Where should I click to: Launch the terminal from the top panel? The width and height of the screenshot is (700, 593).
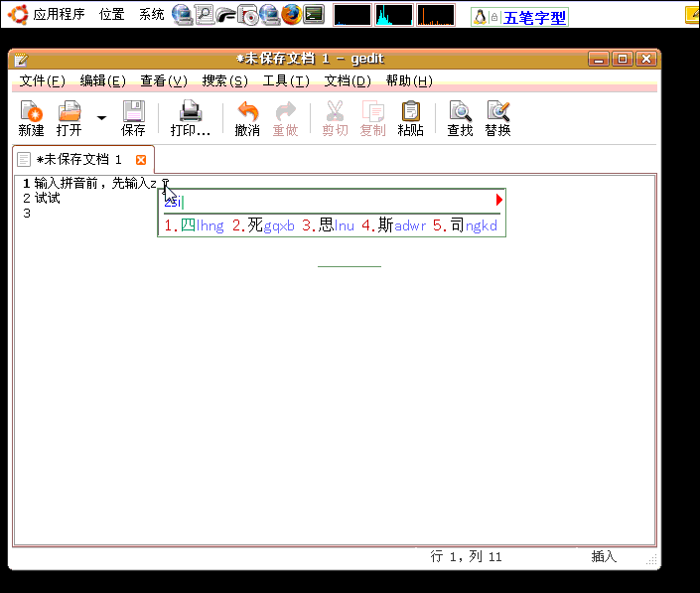point(315,14)
